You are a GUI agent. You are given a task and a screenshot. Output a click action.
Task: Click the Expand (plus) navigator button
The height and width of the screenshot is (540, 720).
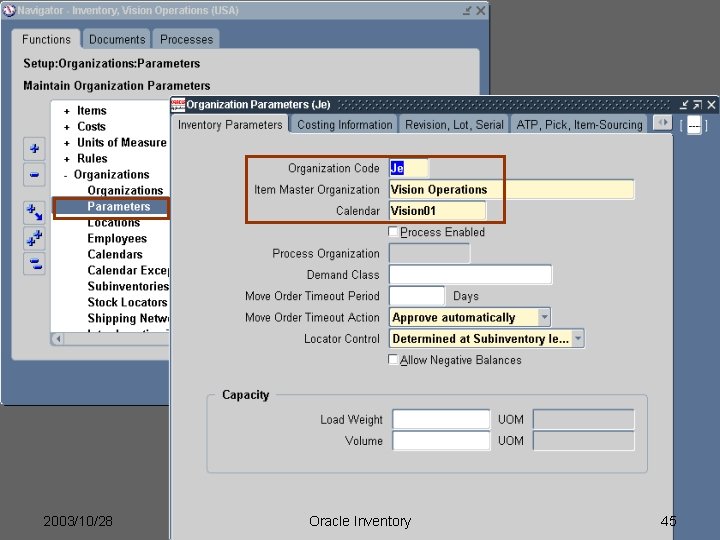(34, 149)
